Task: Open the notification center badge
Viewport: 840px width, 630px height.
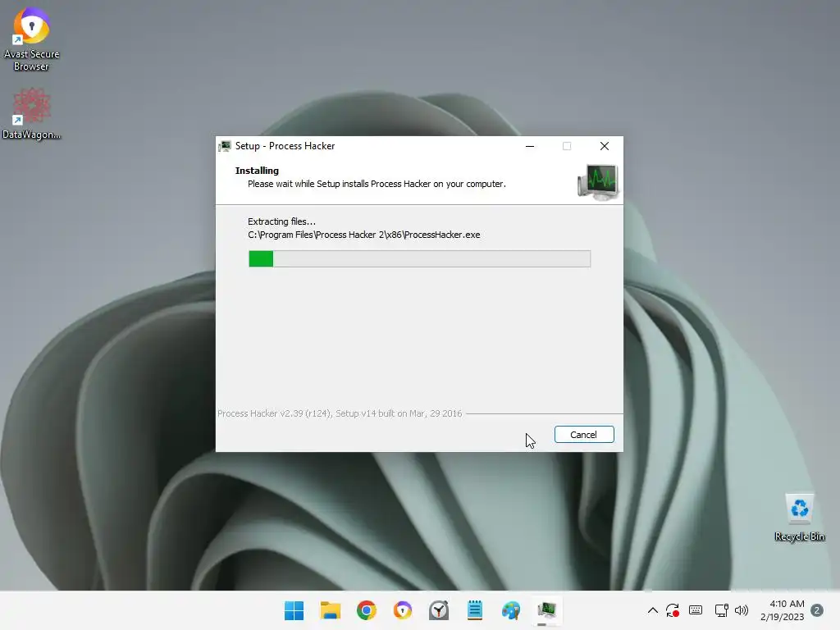Action: [x=817, y=610]
